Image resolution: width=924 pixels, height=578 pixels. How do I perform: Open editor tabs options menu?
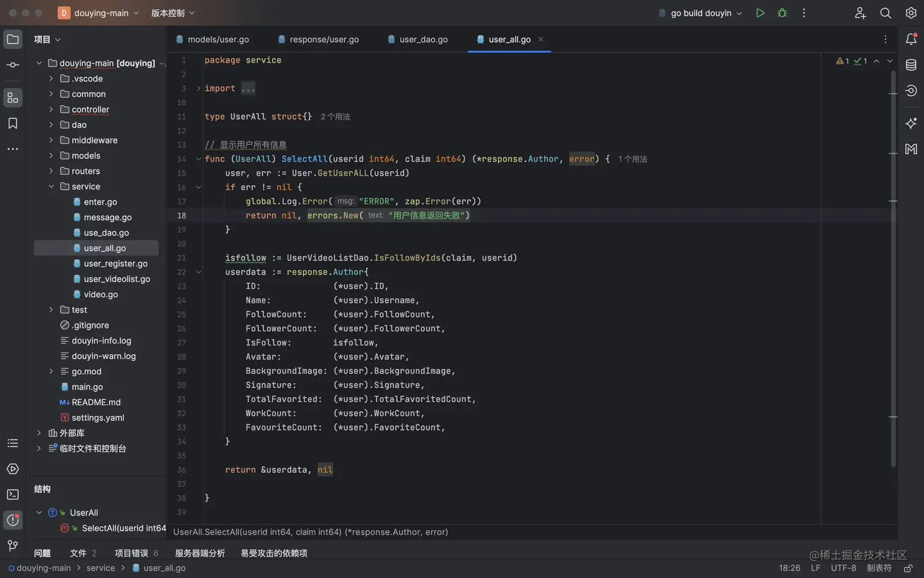pos(886,39)
